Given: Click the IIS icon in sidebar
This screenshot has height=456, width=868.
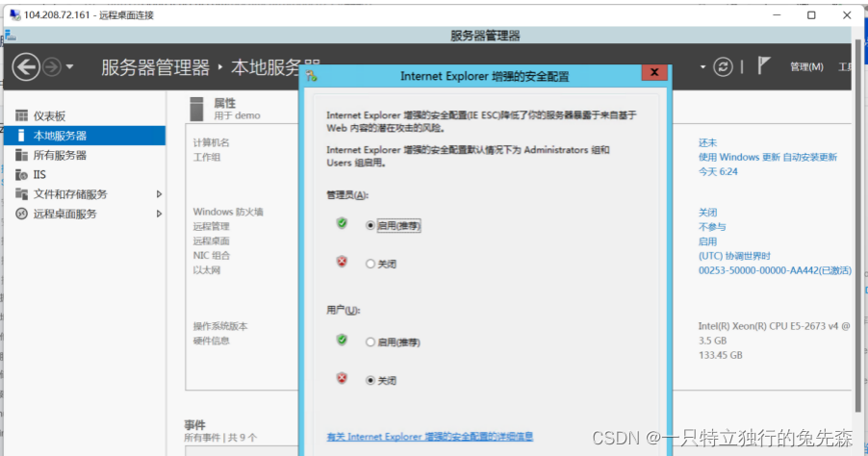Looking at the screenshot, I should (21, 175).
